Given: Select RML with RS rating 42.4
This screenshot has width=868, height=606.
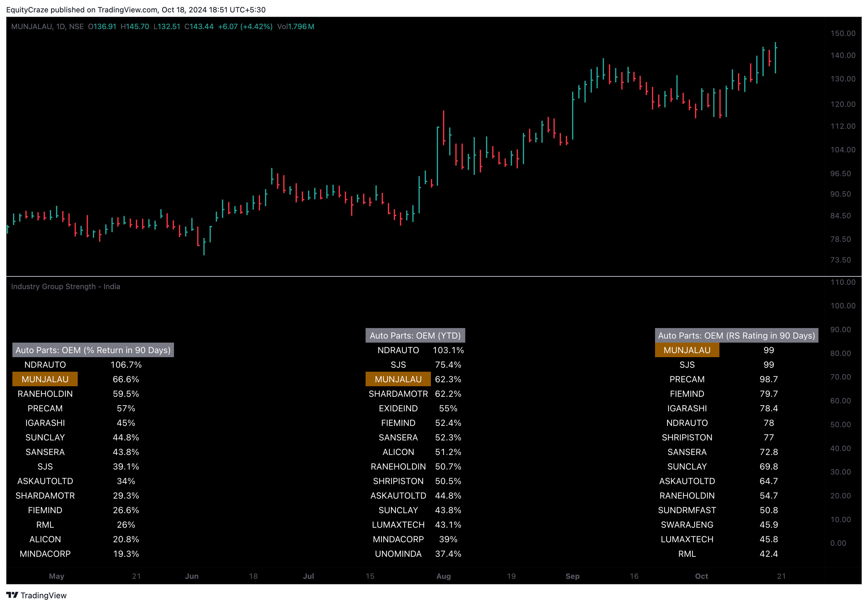Looking at the screenshot, I should point(687,554).
